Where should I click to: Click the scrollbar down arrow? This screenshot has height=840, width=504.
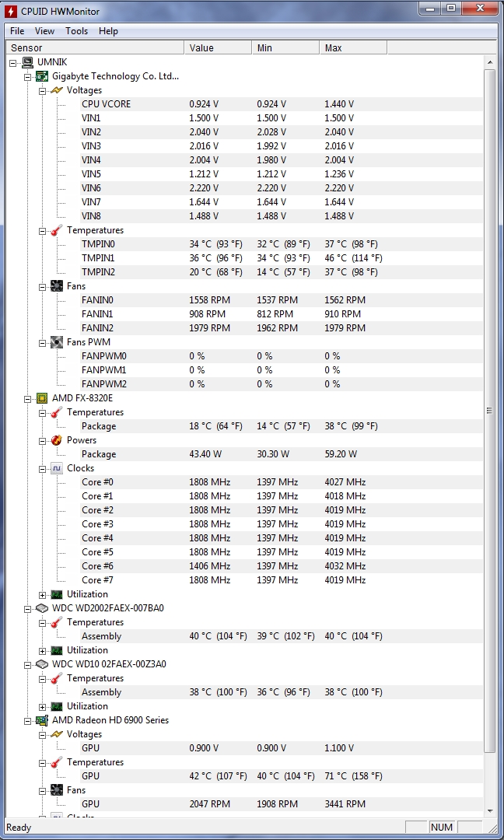[489, 810]
